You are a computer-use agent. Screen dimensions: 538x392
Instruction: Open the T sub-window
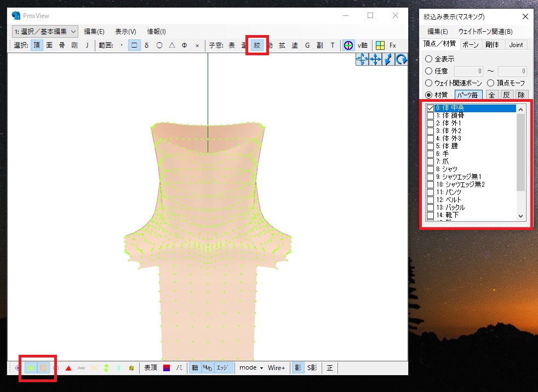[x=333, y=45]
